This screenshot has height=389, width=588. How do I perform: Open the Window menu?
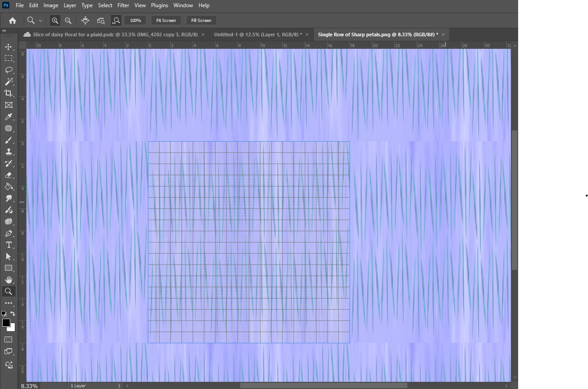(x=183, y=5)
